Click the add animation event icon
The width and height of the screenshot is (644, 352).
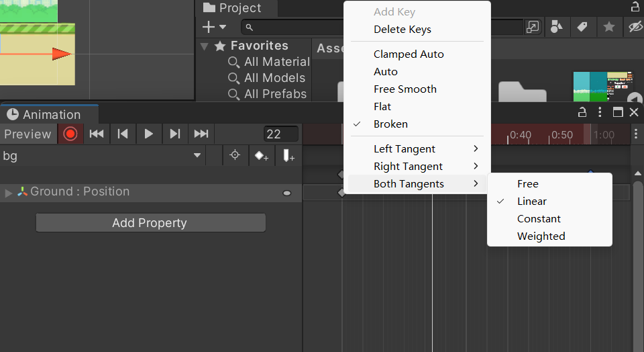click(288, 156)
